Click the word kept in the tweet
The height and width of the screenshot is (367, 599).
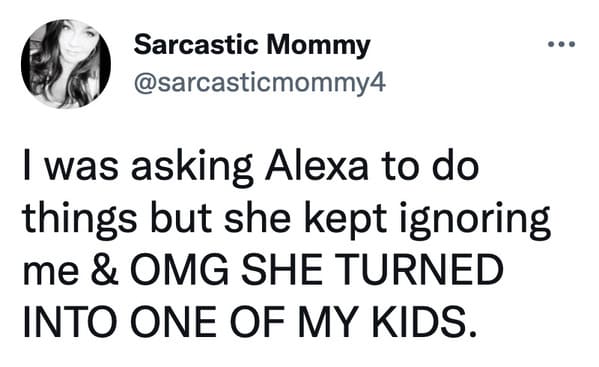click(345, 221)
